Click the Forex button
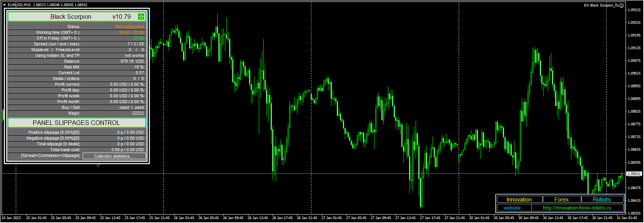Screen dimensions: 644x223 tap(562, 200)
